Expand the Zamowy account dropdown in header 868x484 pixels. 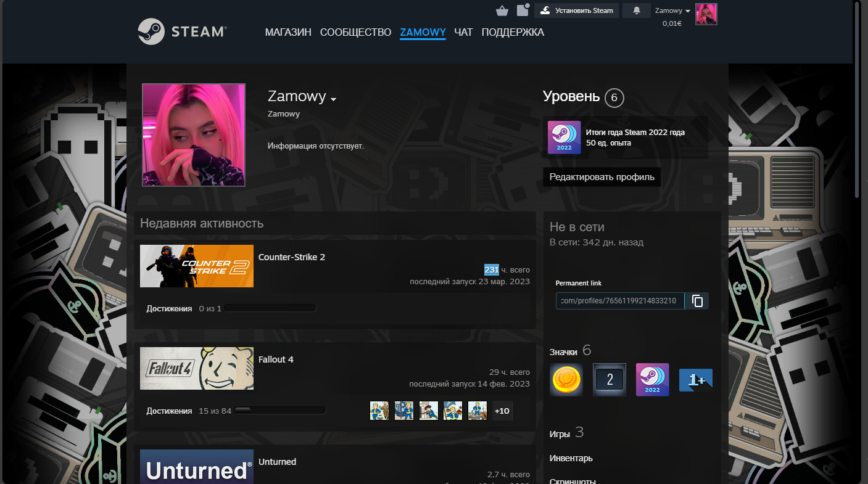(672, 10)
